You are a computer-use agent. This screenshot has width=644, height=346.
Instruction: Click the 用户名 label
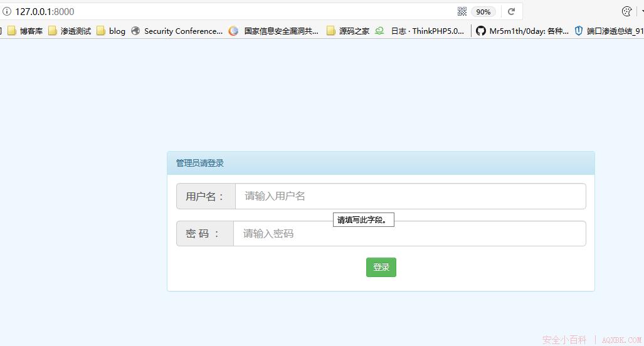(206, 196)
